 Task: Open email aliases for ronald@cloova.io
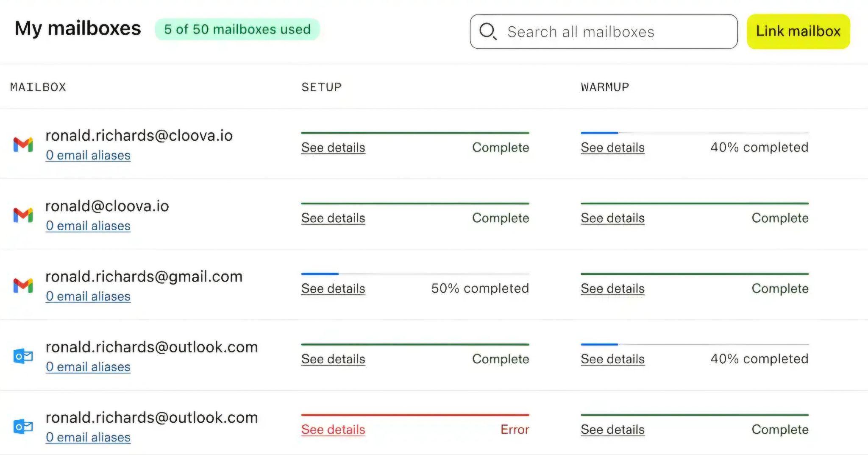88,226
